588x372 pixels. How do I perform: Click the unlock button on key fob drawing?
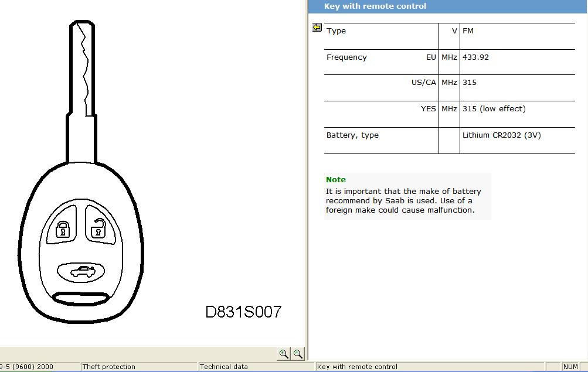pos(98,228)
